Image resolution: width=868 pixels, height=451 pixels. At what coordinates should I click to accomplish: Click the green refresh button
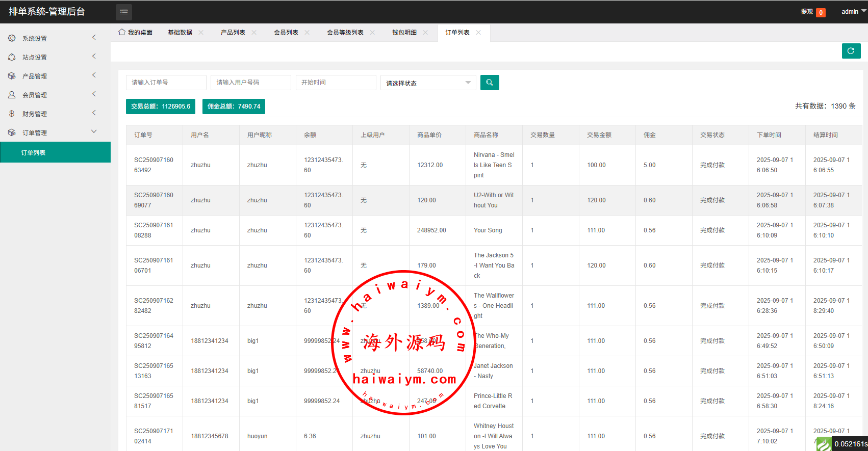coord(851,51)
